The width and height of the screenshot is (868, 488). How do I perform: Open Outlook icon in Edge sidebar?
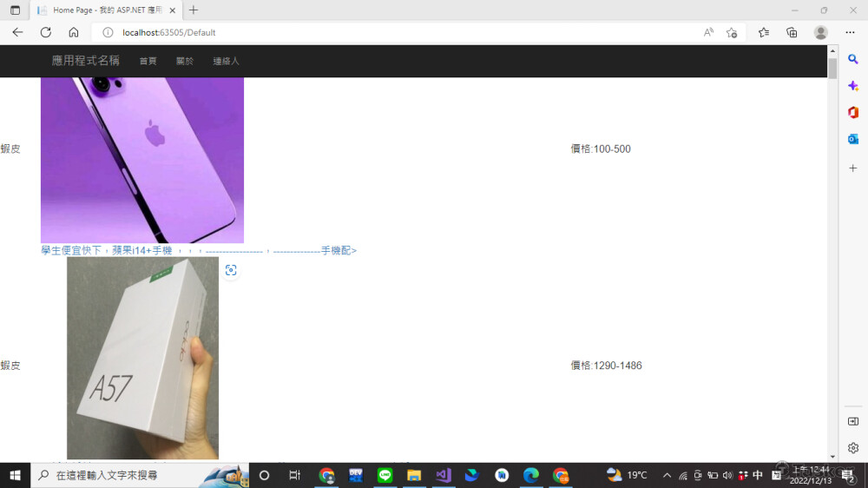point(853,139)
